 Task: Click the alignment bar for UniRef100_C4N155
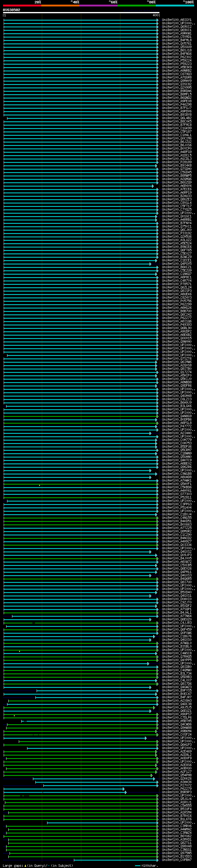tap(81, 518)
